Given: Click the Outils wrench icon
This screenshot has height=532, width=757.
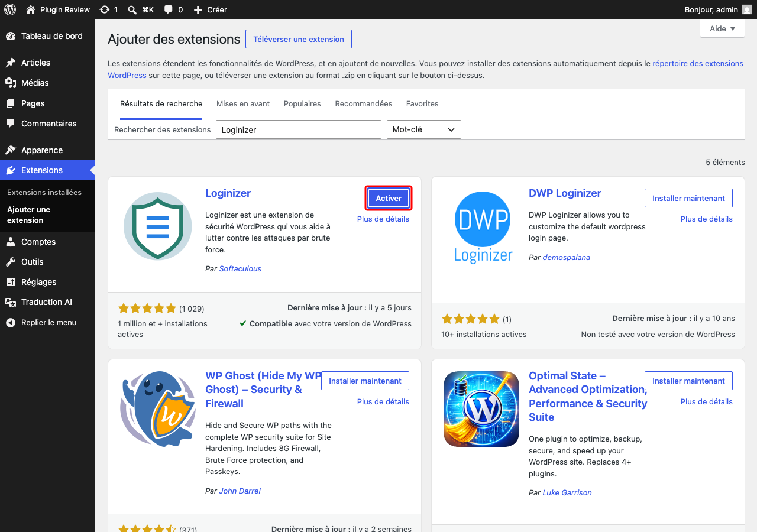Looking at the screenshot, I should [11, 262].
